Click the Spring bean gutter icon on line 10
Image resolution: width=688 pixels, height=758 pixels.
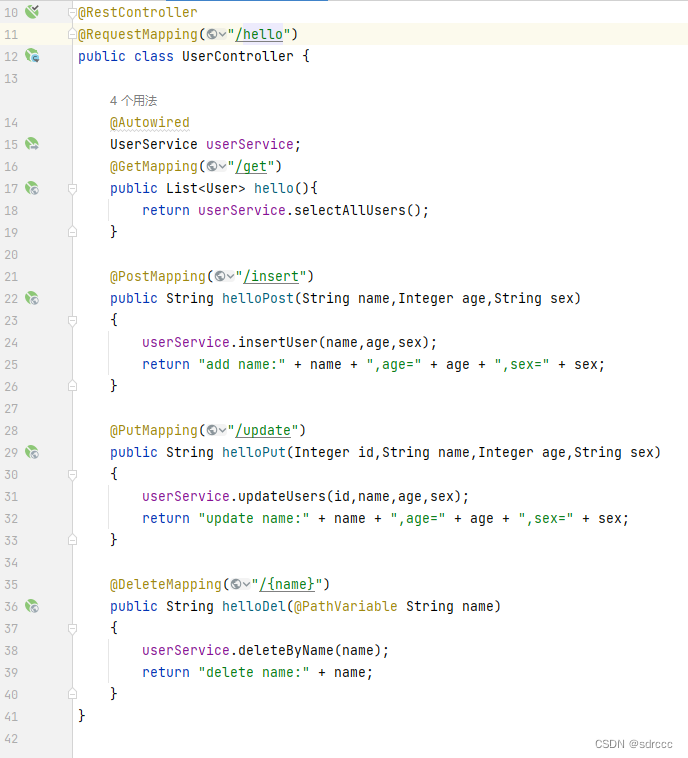32,11
